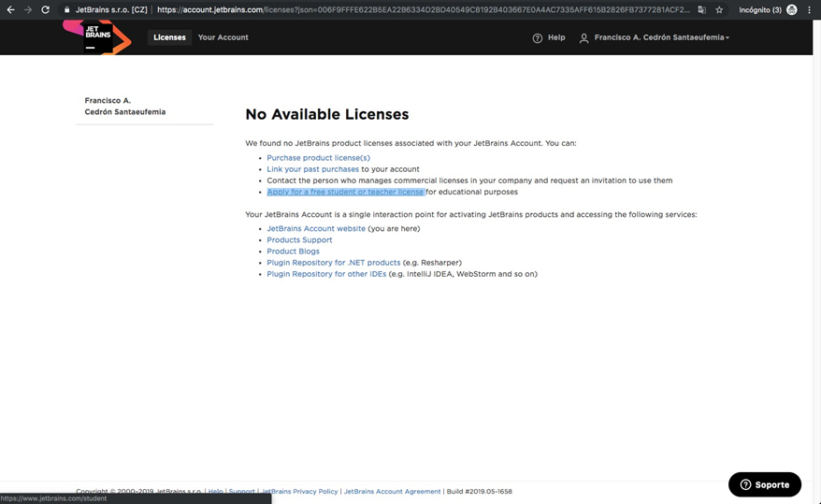
Task: Open Purchase product license(s) link
Action: coord(318,157)
